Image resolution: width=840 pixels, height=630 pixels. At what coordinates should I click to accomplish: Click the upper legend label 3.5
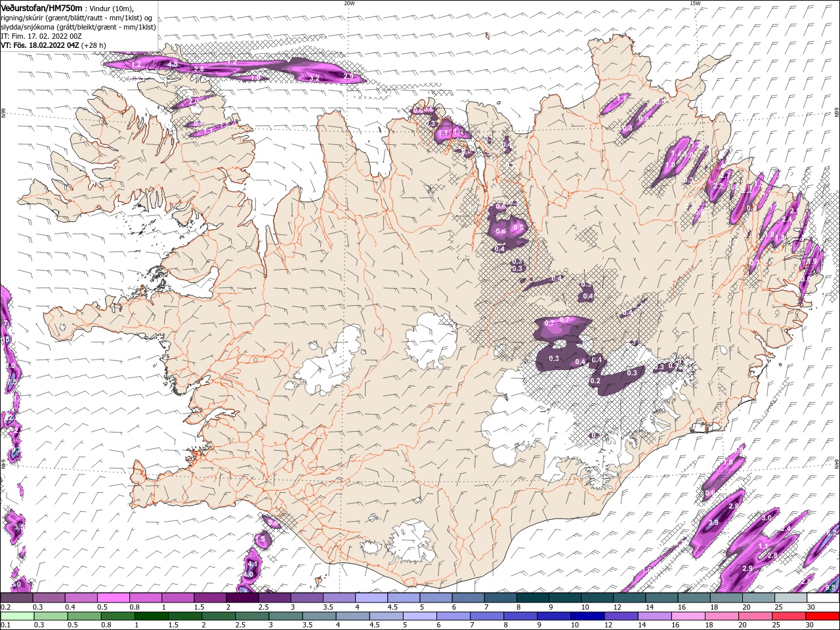click(328, 607)
